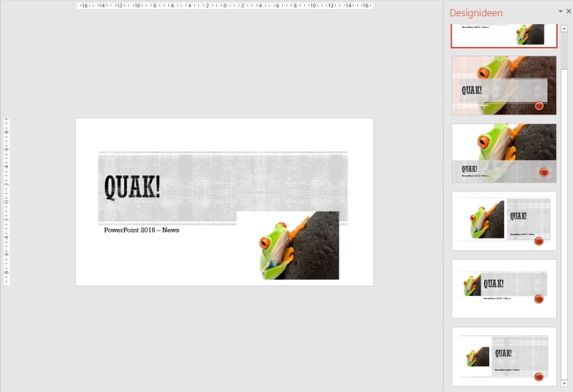Close the Designideen pane
Screen dimensions: 573x392
click(569, 11)
